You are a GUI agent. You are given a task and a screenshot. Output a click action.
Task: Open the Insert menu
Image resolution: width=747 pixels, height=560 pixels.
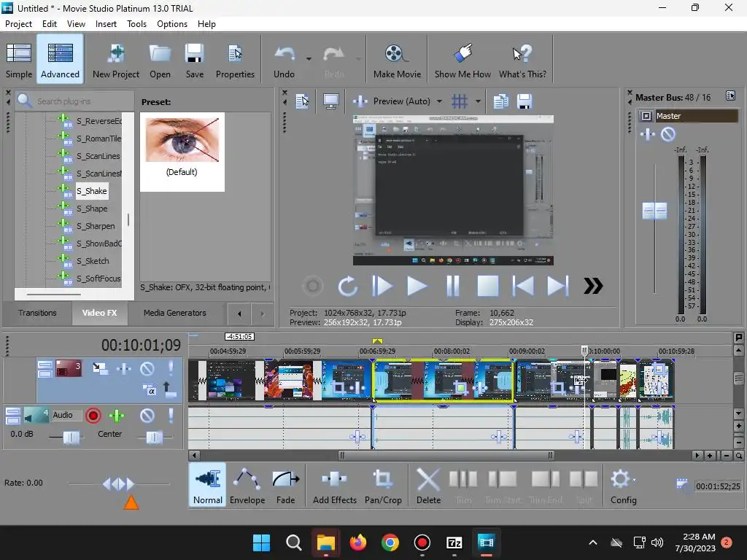106,24
